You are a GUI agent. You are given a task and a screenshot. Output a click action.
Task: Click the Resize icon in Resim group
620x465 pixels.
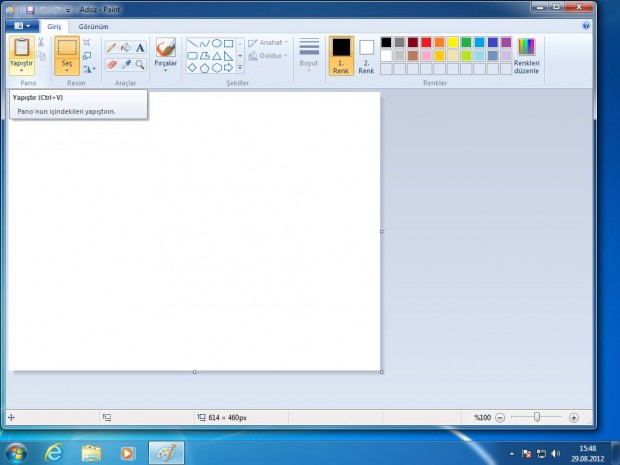point(87,56)
